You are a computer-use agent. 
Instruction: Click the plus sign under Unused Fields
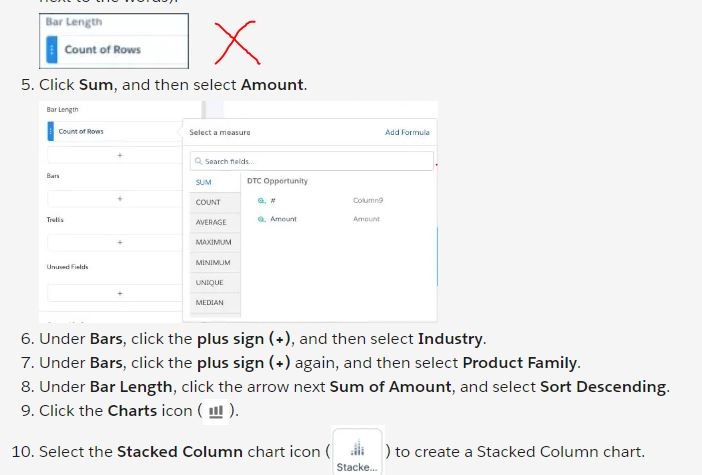(119, 293)
